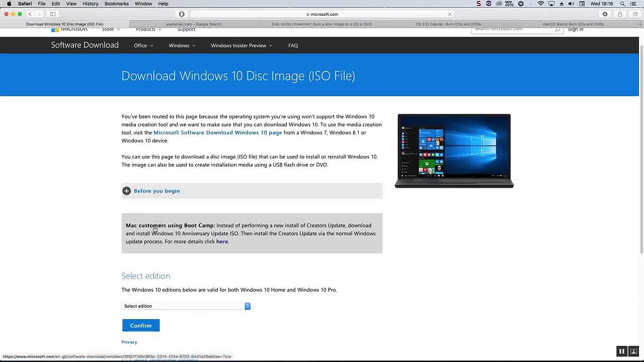Expand the Store dropdown
Screen dimensions: 644x362
click(111, 29)
